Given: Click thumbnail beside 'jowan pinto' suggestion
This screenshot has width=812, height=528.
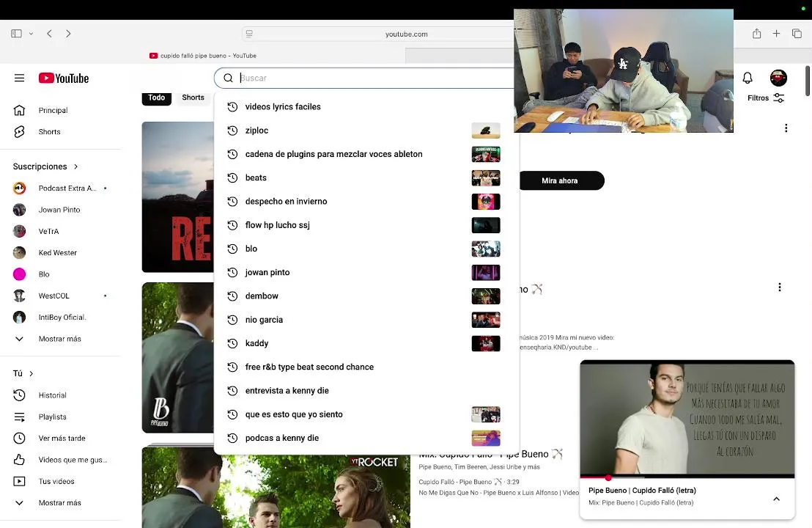Looking at the screenshot, I should tap(486, 273).
